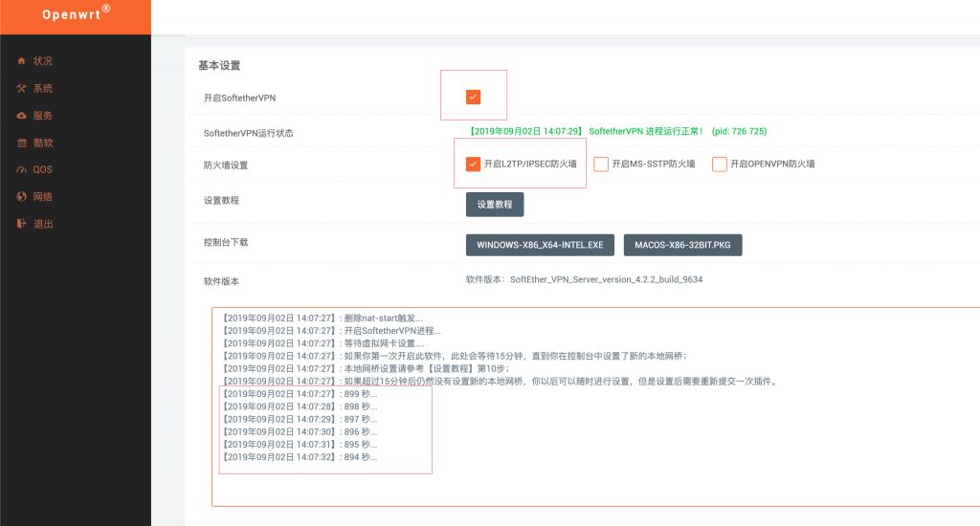Open the 网络 menu
This screenshot has width=980, height=526.
[x=42, y=197]
